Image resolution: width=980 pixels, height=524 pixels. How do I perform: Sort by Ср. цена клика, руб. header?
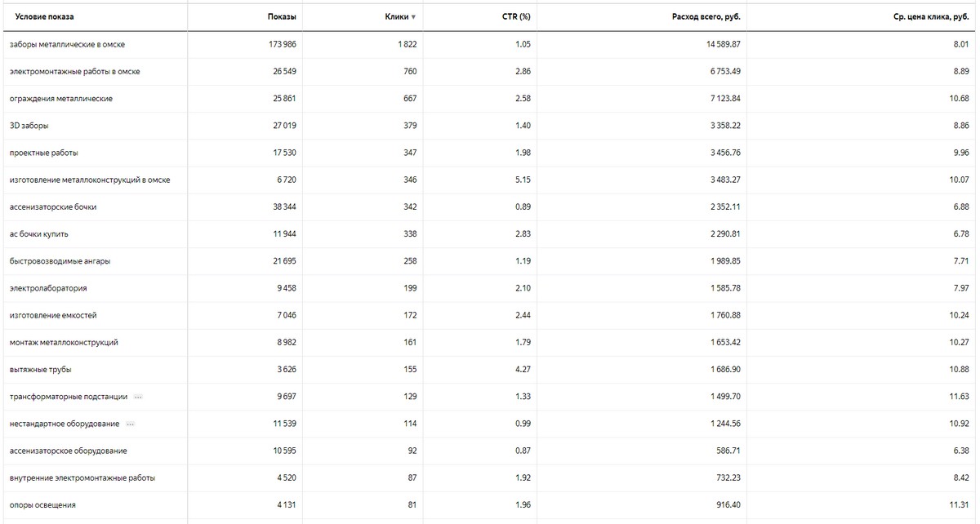tap(929, 17)
